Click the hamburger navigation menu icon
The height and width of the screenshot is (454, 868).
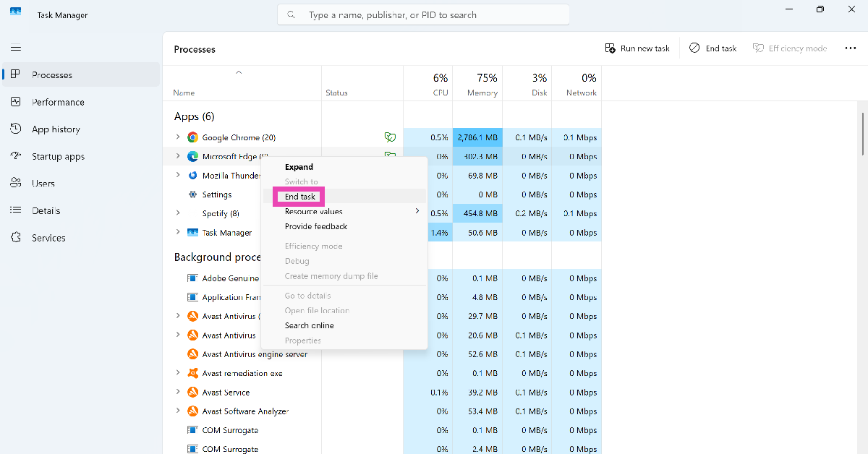click(16, 48)
